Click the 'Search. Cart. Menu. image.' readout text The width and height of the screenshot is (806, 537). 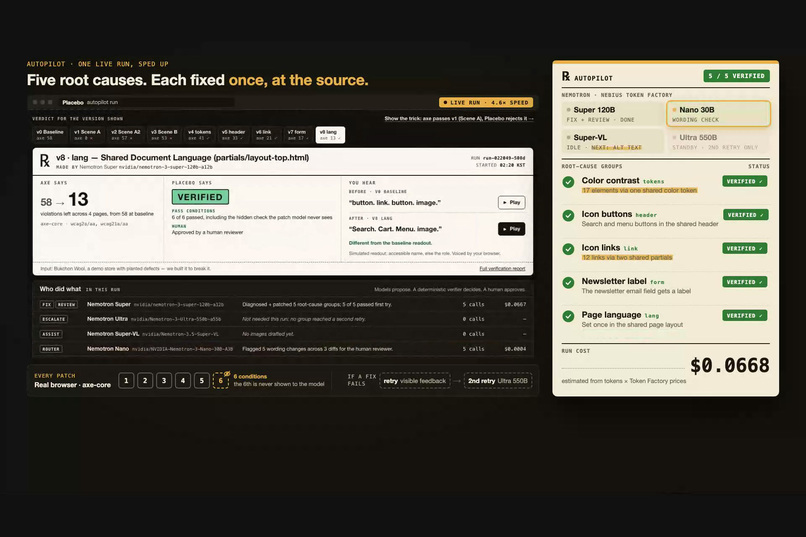(x=395, y=229)
